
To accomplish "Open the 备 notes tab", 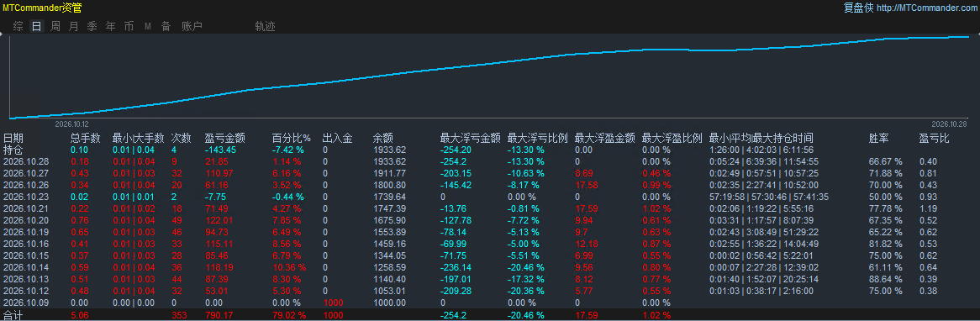I will pyautogui.click(x=166, y=26).
